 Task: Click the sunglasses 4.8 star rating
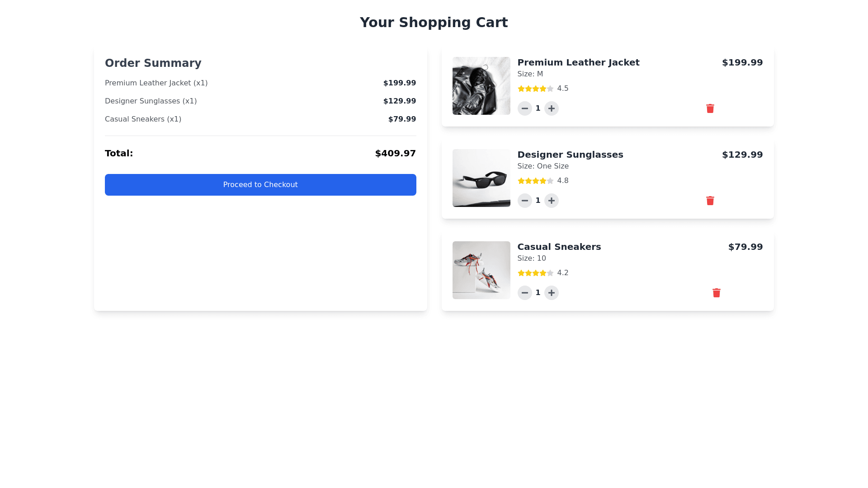tap(536, 181)
